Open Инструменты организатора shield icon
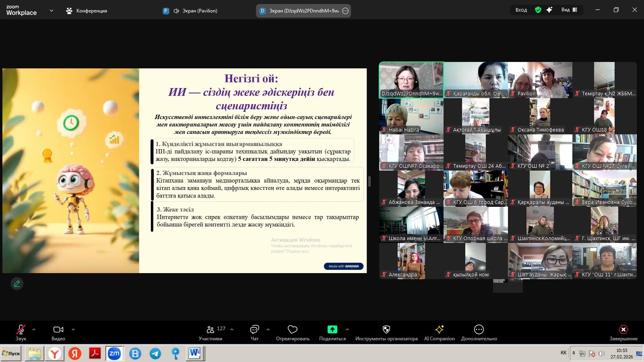644x362 pixels. point(386,330)
